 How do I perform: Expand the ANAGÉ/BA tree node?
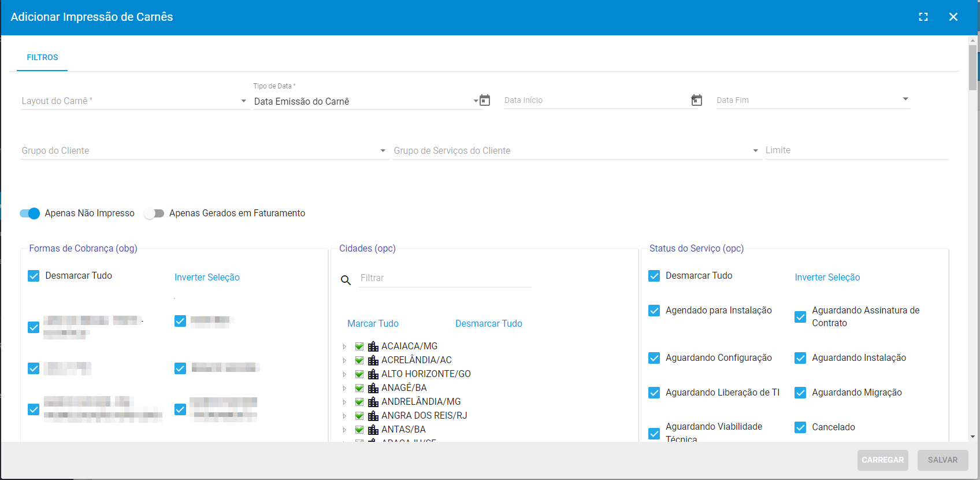pyautogui.click(x=344, y=388)
